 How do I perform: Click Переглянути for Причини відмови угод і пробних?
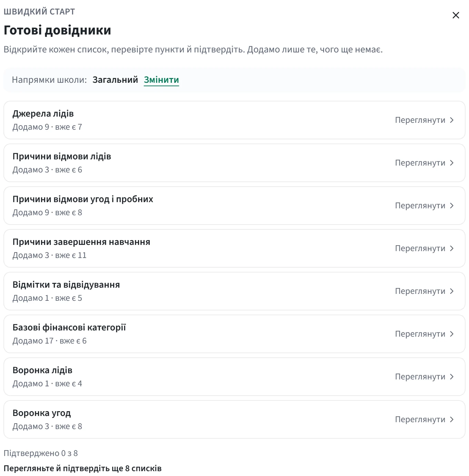coord(420,206)
